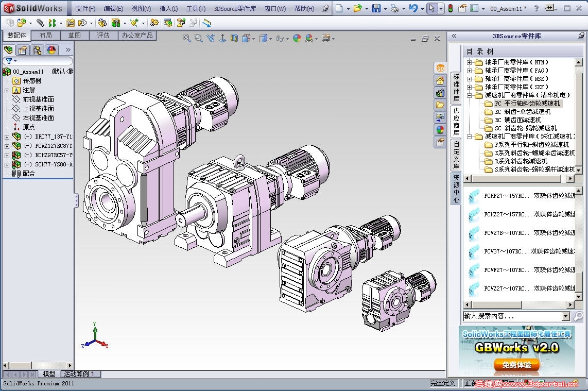
Task: Collapse the 减速机厂商零件库 (清华机电) folder
Action: coord(469,95)
